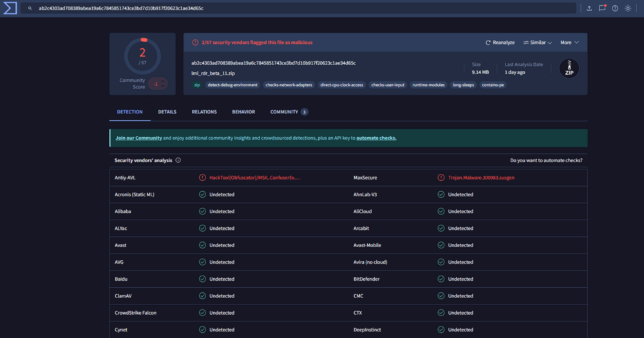Click the Cynet undetected checkmark icon

tap(202, 330)
